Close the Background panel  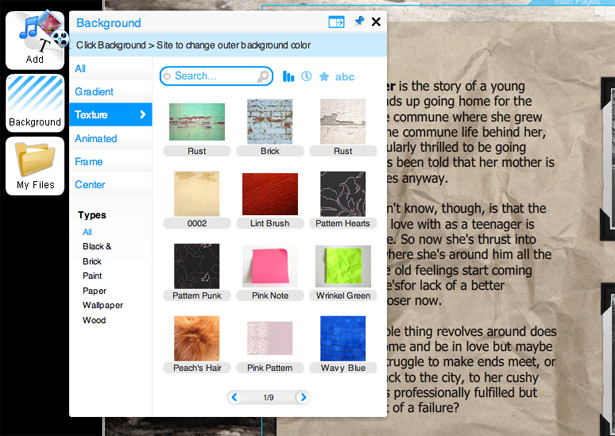(376, 22)
